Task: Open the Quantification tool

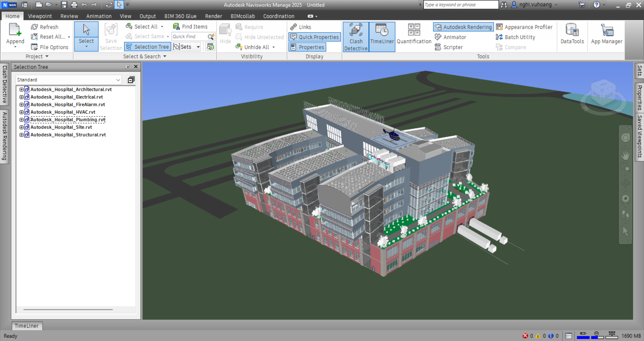Action: [414, 34]
